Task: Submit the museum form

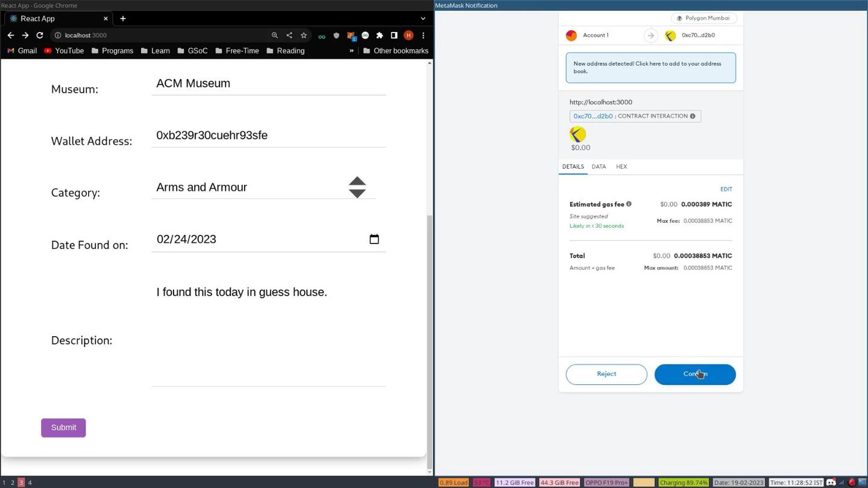Action: coord(63,428)
